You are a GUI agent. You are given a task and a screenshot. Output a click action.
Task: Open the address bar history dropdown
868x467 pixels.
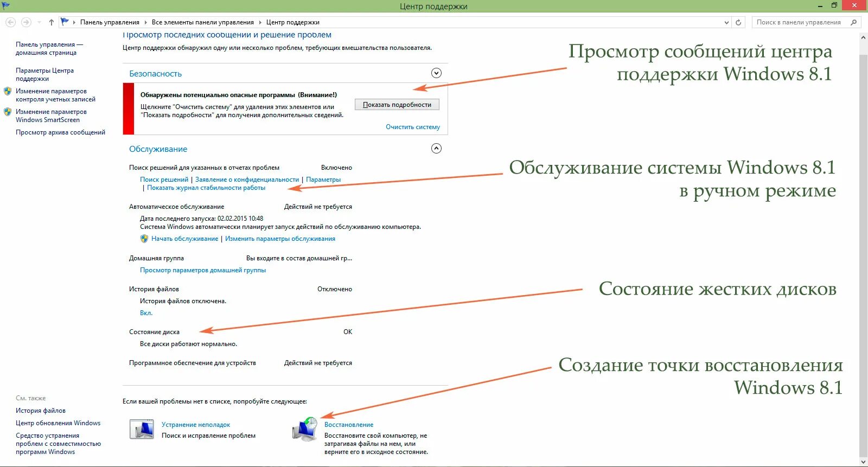[x=727, y=22]
